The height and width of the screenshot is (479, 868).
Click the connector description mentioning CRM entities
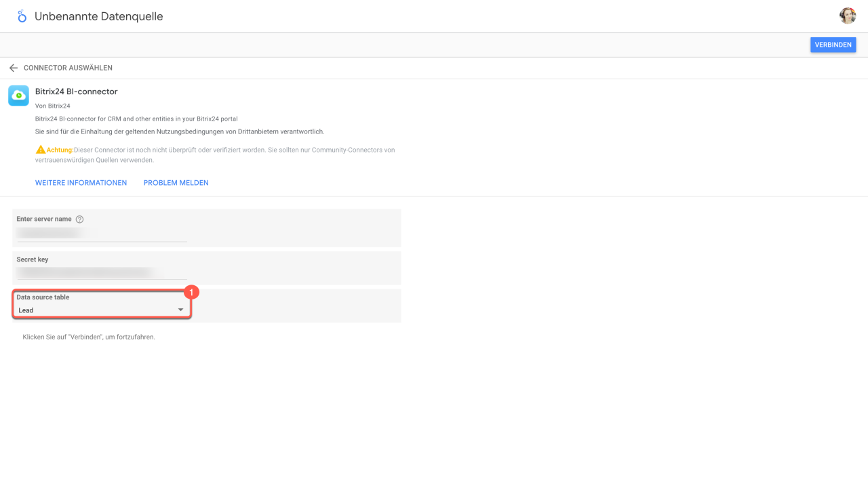pyautogui.click(x=136, y=119)
